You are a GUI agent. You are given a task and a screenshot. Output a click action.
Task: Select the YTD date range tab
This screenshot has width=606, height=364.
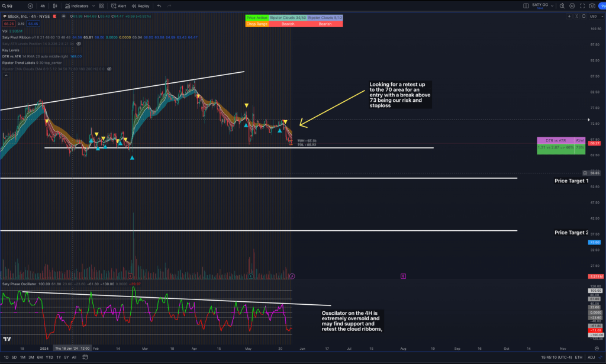(x=49, y=357)
